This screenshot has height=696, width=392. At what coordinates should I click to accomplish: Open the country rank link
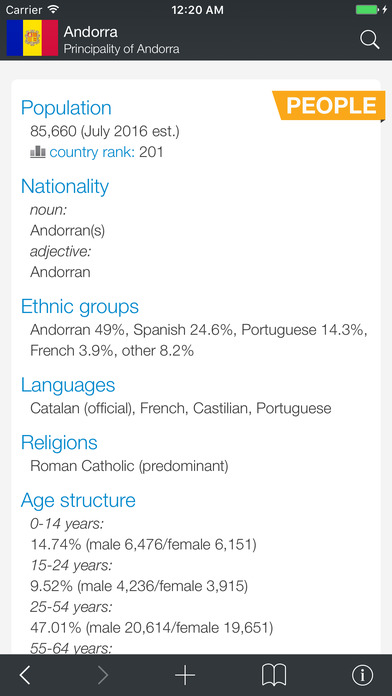(x=92, y=152)
